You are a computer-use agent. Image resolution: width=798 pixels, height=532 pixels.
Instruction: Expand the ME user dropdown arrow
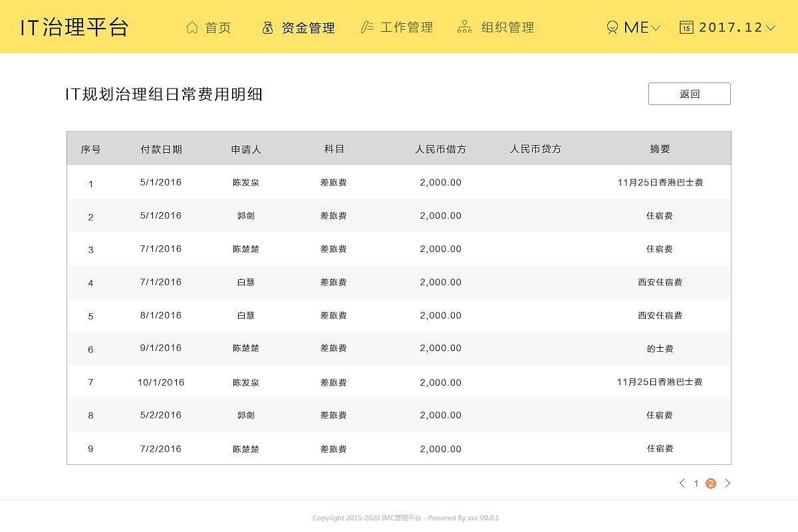pyautogui.click(x=656, y=28)
